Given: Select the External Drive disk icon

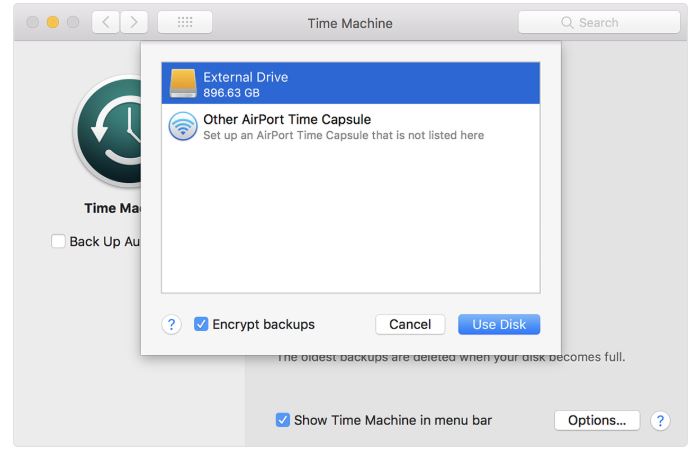Looking at the screenshot, I should click(183, 83).
